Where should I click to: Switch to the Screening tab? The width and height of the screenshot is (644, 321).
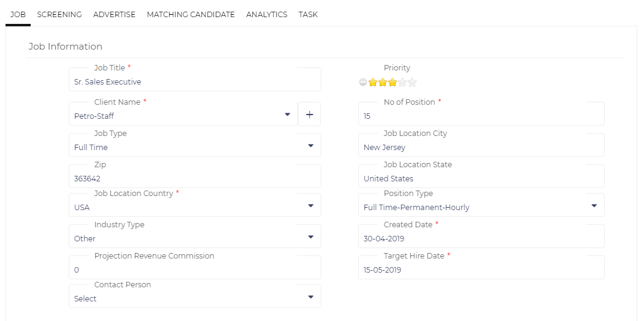pos(59,14)
